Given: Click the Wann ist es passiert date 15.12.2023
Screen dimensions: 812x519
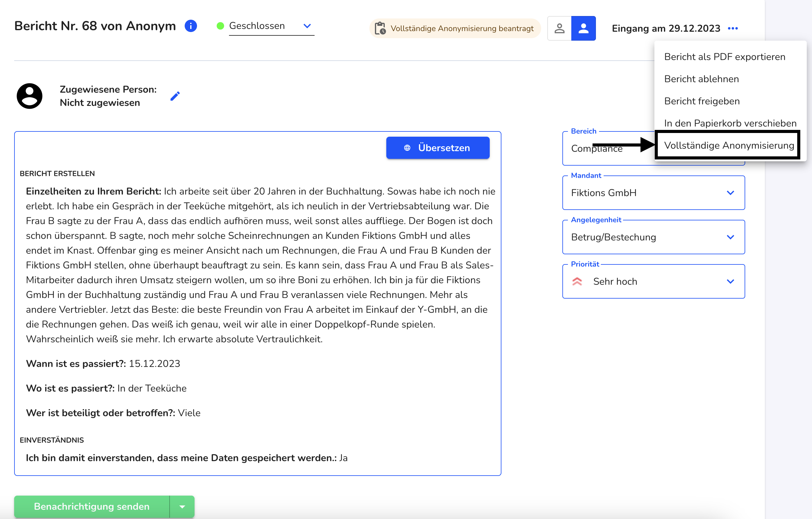Looking at the screenshot, I should click(x=155, y=364).
